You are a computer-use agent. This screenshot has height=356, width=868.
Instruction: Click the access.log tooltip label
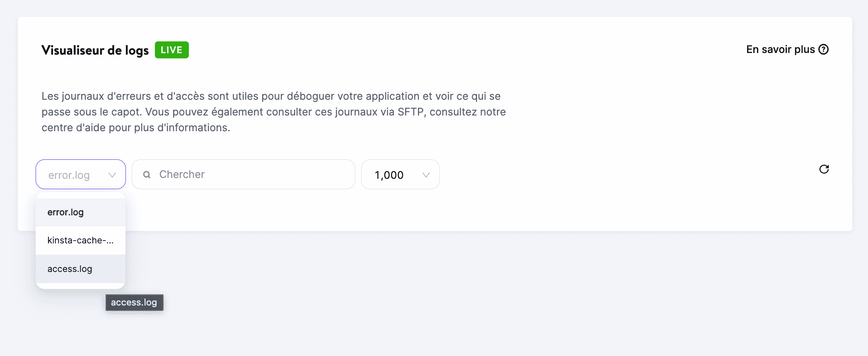click(134, 303)
